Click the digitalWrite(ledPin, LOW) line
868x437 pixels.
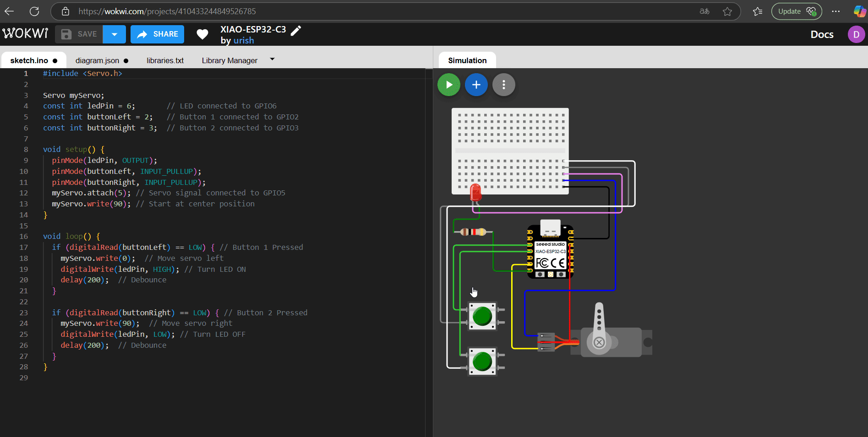coord(153,334)
